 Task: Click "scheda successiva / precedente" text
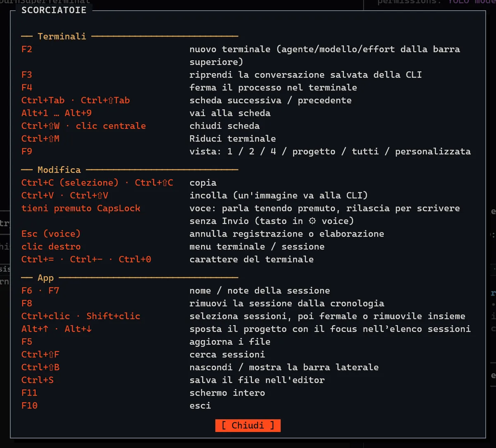(x=271, y=100)
